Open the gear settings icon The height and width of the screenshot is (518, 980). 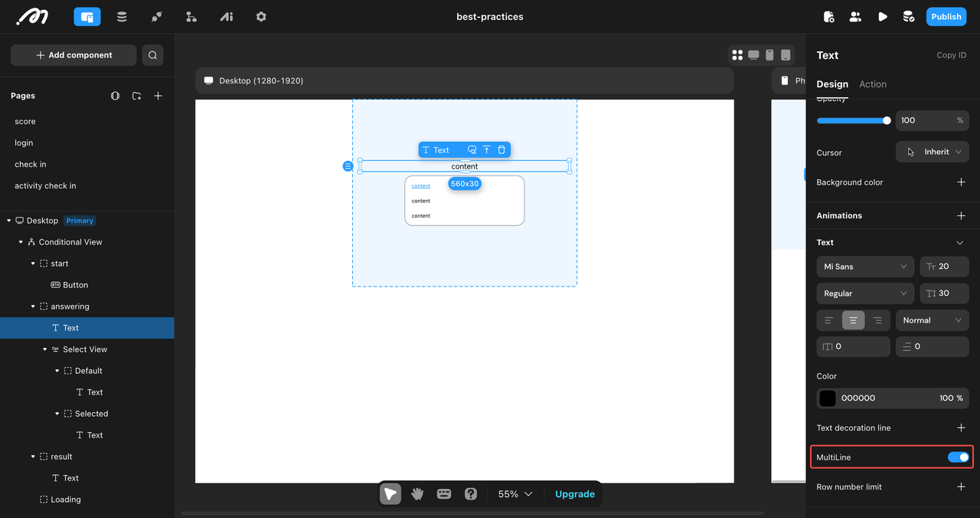coord(261,16)
